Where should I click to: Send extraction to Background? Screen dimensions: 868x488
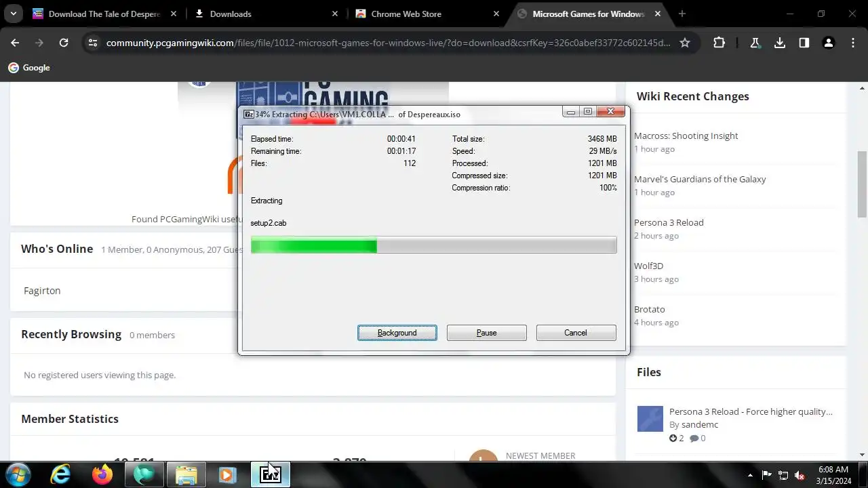[397, 333]
